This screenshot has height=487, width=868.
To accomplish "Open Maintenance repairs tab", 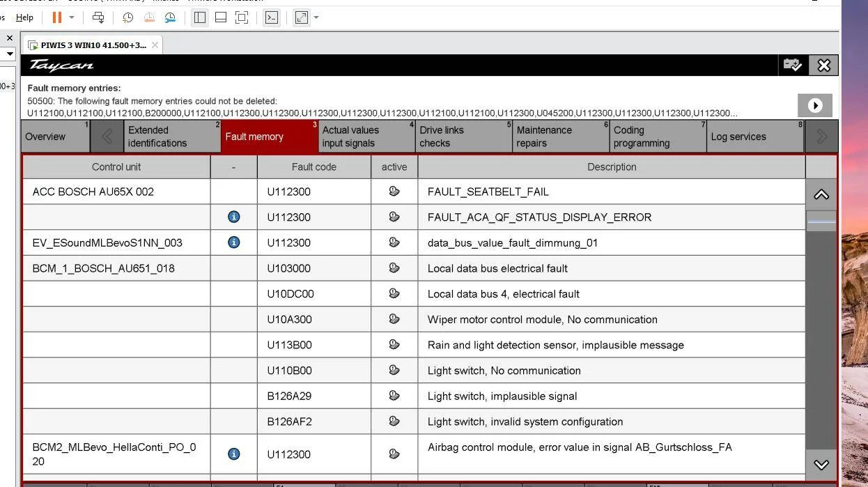I will coord(561,137).
